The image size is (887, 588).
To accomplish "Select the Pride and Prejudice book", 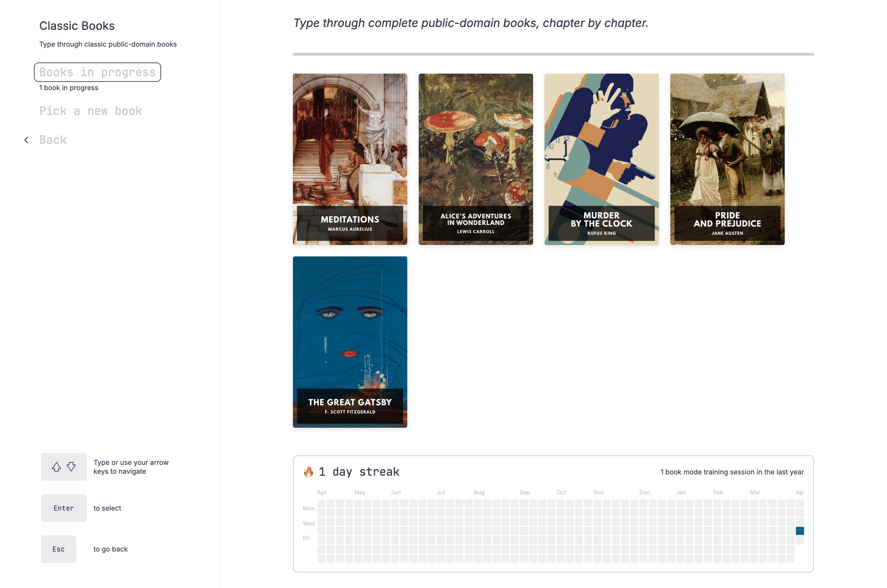I will (x=727, y=159).
